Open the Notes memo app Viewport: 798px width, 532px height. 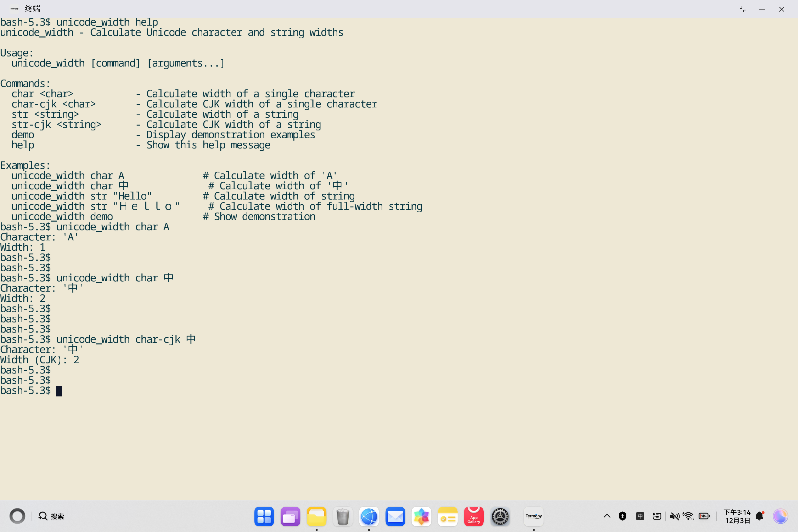(448, 516)
